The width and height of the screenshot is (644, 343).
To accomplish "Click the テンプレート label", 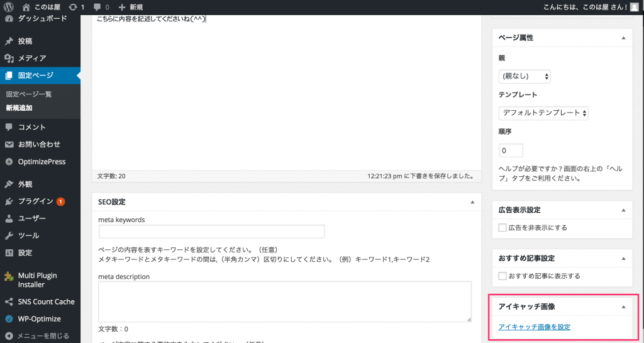I will pos(518,95).
